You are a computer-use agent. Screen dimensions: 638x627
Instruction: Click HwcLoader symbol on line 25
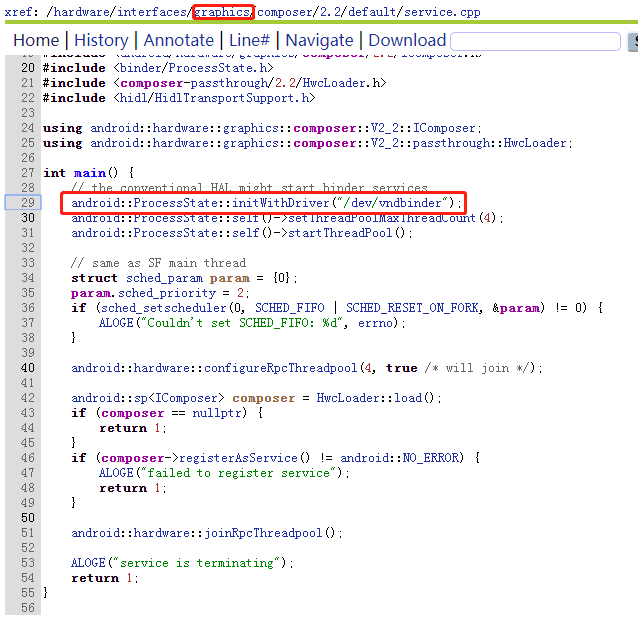[535, 143]
